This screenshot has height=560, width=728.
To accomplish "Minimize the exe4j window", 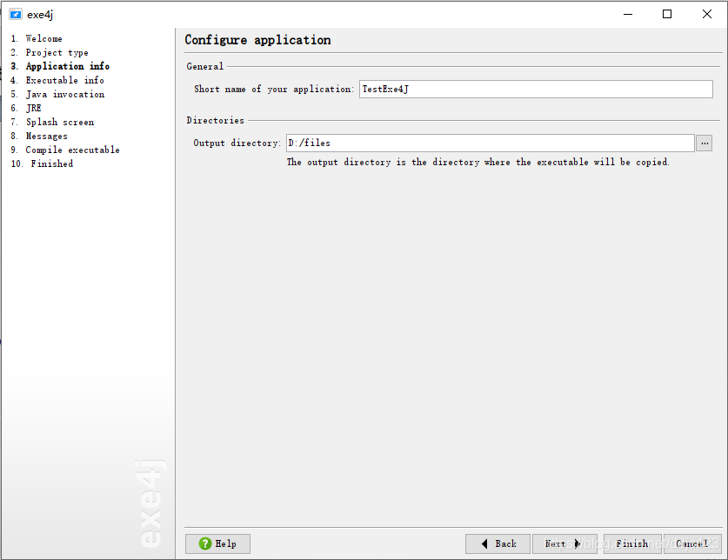I will tap(628, 15).
